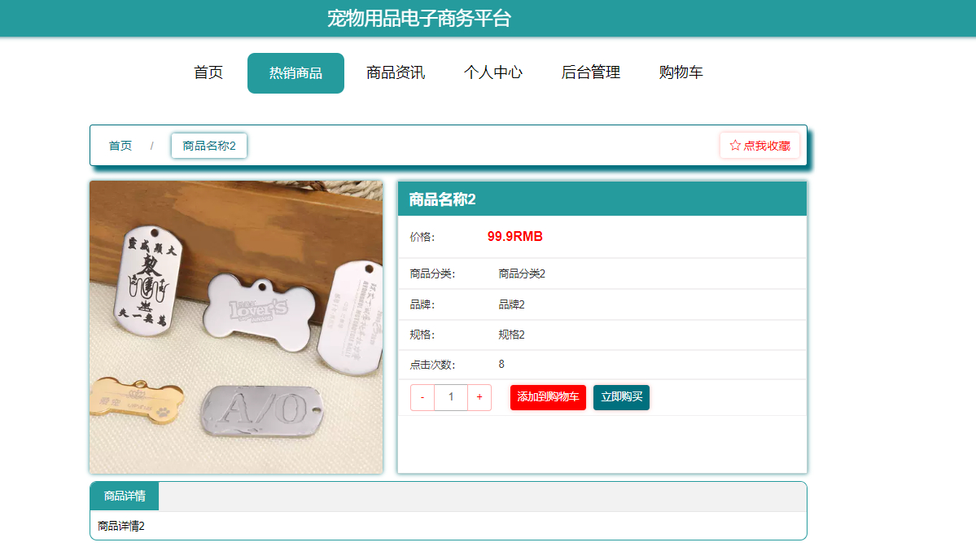
Task: Click the 规格2 value text
Action: (x=511, y=335)
